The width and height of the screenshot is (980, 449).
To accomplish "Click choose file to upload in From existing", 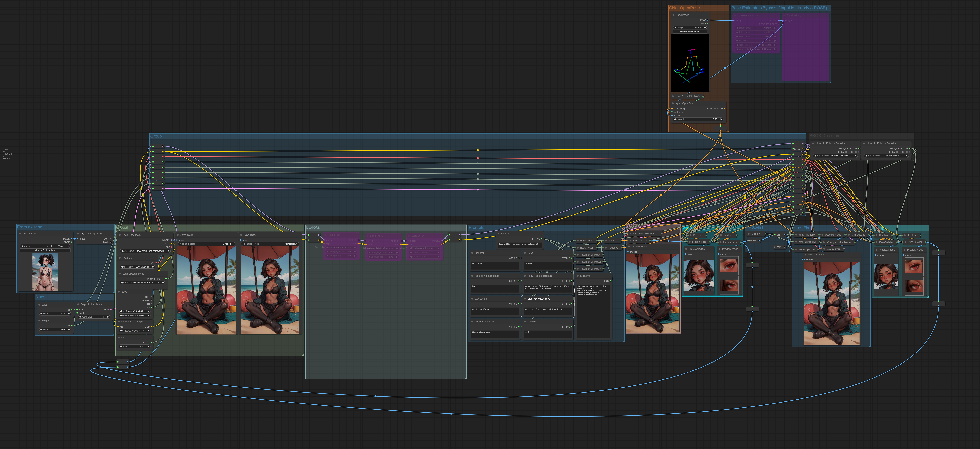I will pyautogui.click(x=45, y=250).
